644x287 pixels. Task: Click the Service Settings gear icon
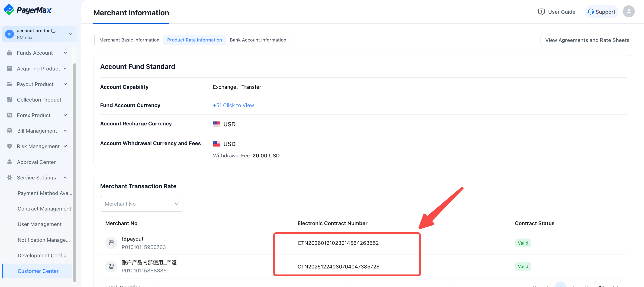(10, 177)
